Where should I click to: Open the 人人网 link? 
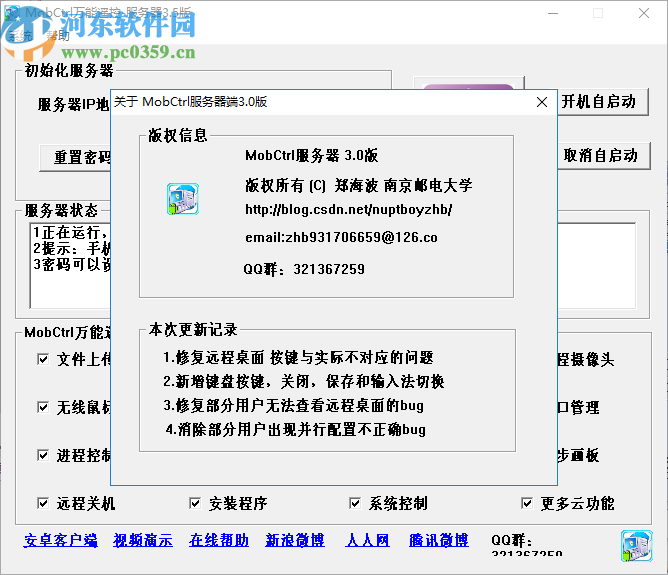[x=368, y=540]
